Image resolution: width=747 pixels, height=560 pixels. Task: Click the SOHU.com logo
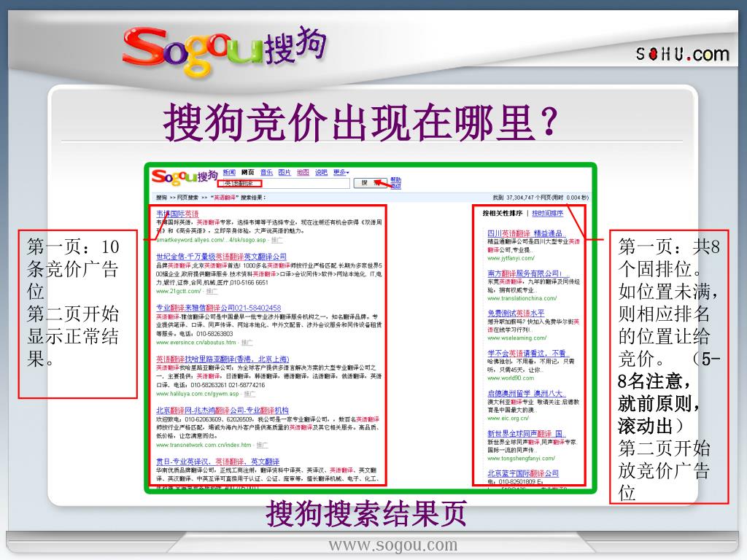coord(683,53)
